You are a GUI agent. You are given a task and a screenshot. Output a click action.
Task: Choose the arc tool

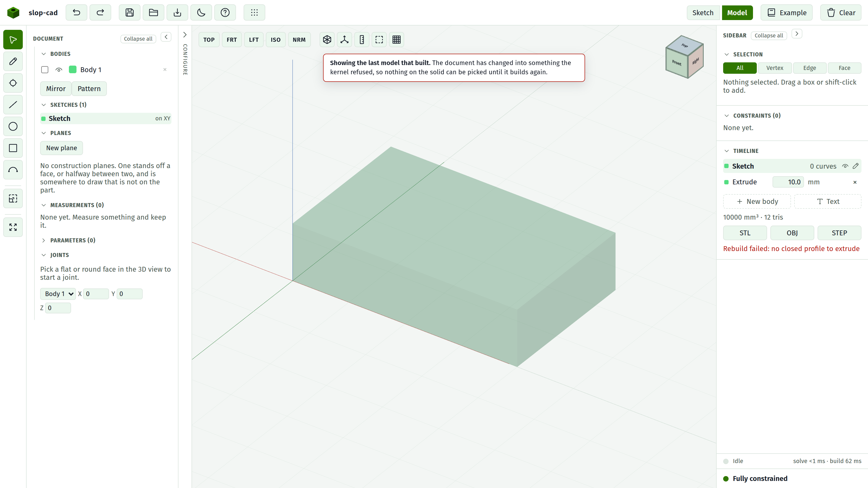point(13,170)
